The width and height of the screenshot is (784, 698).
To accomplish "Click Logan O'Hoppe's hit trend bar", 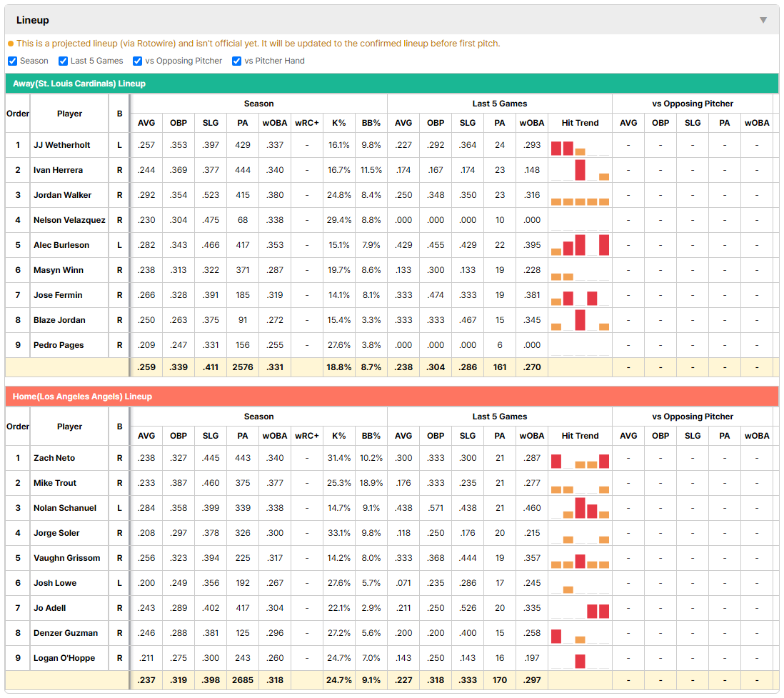I will [x=580, y=661].
